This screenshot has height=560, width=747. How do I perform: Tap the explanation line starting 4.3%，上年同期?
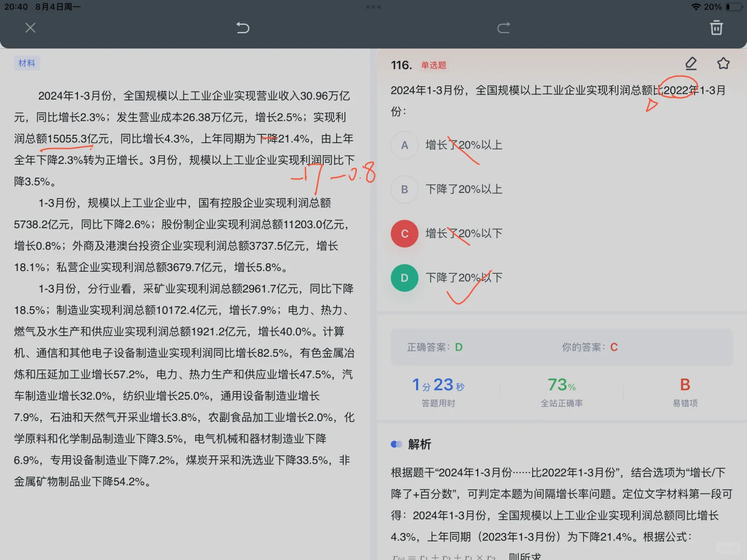click(x=542, y=537)
